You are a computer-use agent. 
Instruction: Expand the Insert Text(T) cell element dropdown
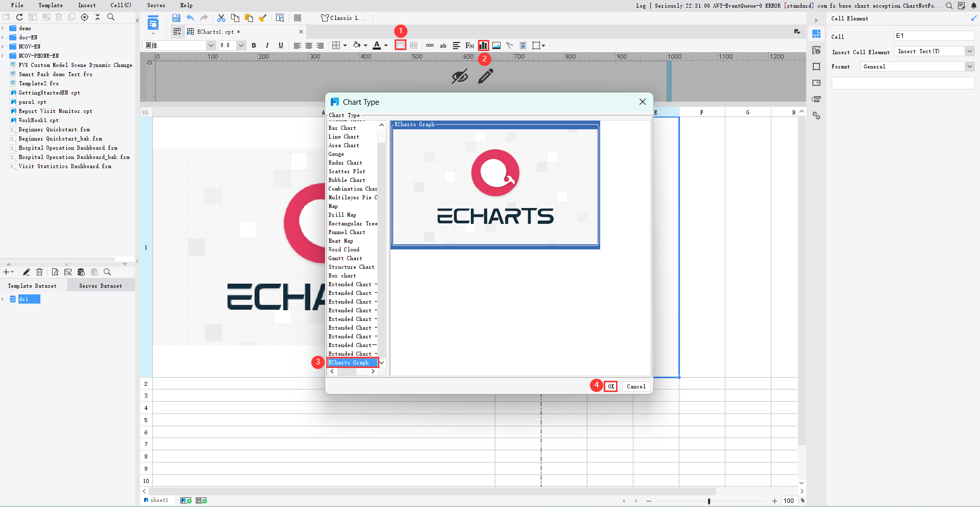tap(970, 51)
